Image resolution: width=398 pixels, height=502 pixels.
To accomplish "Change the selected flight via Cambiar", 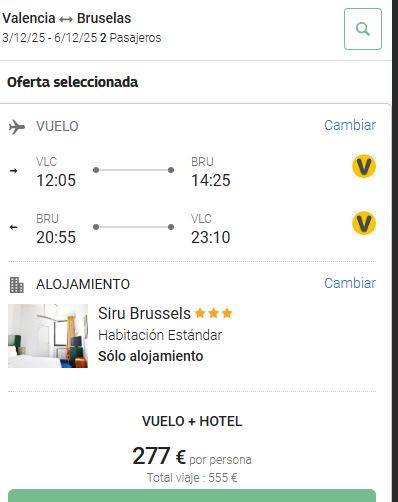I will click(x=350, y=125).
